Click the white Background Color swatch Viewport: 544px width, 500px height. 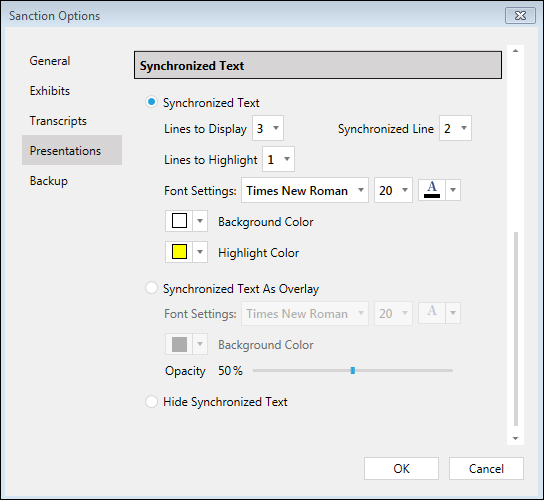179,221
